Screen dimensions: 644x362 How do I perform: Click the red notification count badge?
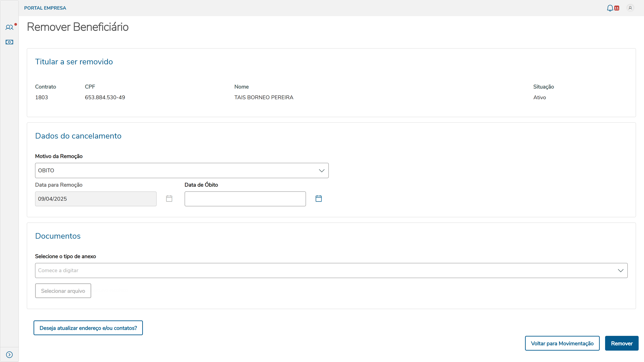[x=617, y=8]
